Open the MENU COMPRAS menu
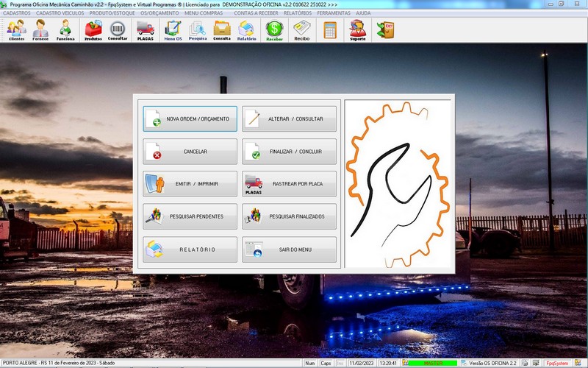This screenshot has height=368, width=588. tap(204, 13)
